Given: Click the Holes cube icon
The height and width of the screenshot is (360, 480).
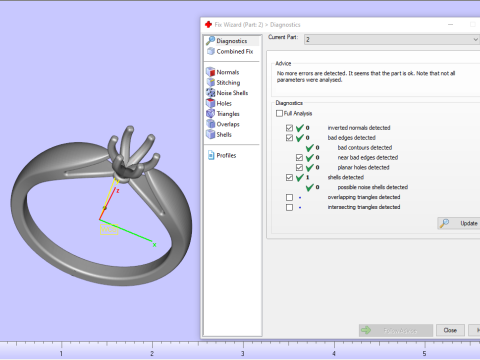Looking at the screenshot, I should (x=211, y=103).
